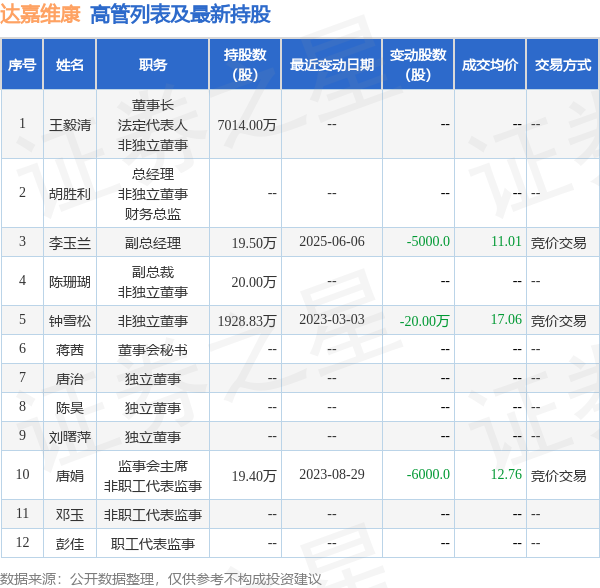Click 财务总监 in 胡胜利's position cell
600x588 pixels.
pyautogui.click(x=153, y=214)
